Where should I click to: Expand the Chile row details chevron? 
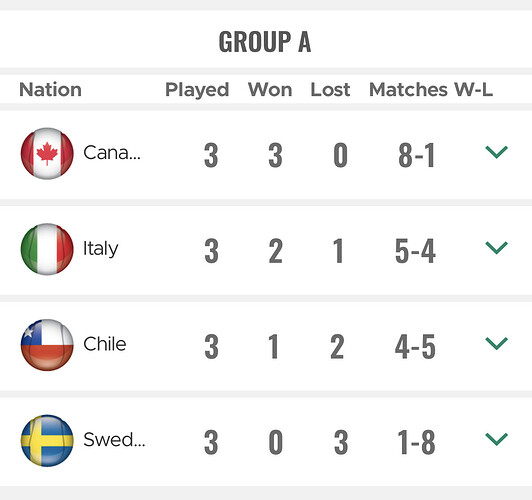496,344
